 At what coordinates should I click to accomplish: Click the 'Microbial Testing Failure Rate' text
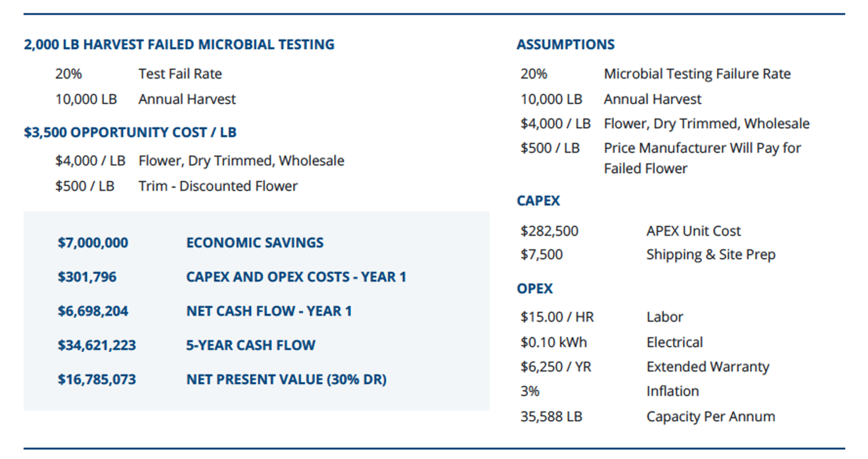click(697, 74)
